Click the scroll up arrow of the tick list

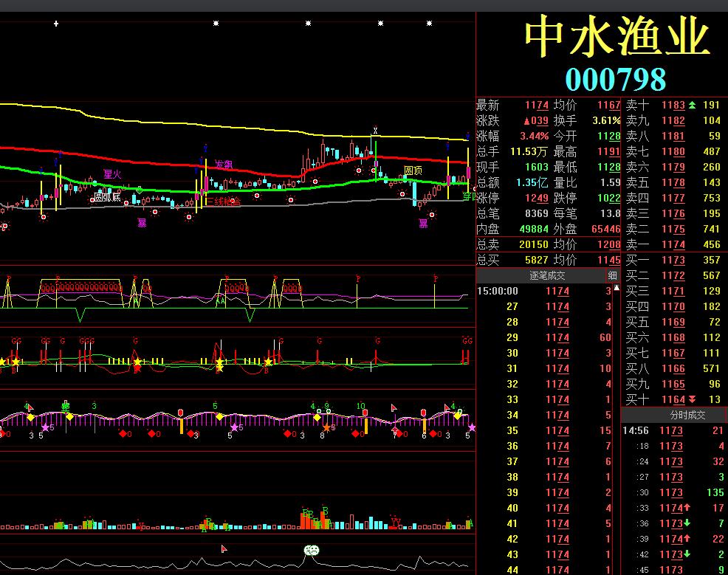coord(617,288)
